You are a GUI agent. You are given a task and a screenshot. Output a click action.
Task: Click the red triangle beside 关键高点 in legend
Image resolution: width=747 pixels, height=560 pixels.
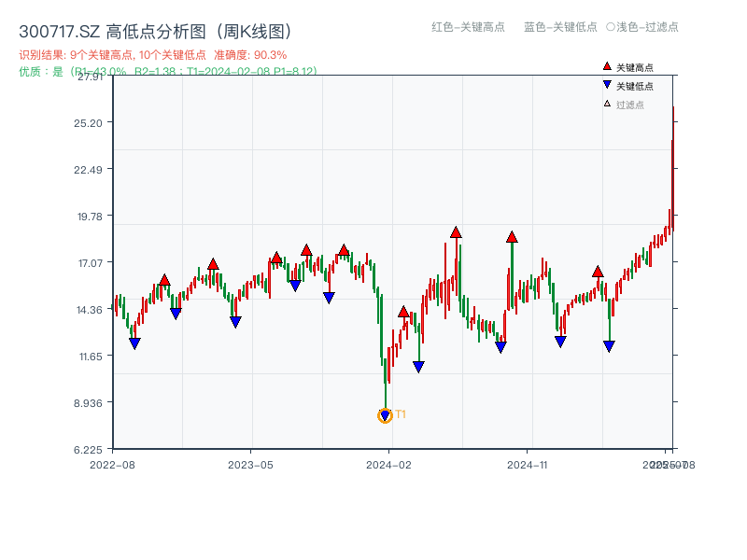(607, 66)
